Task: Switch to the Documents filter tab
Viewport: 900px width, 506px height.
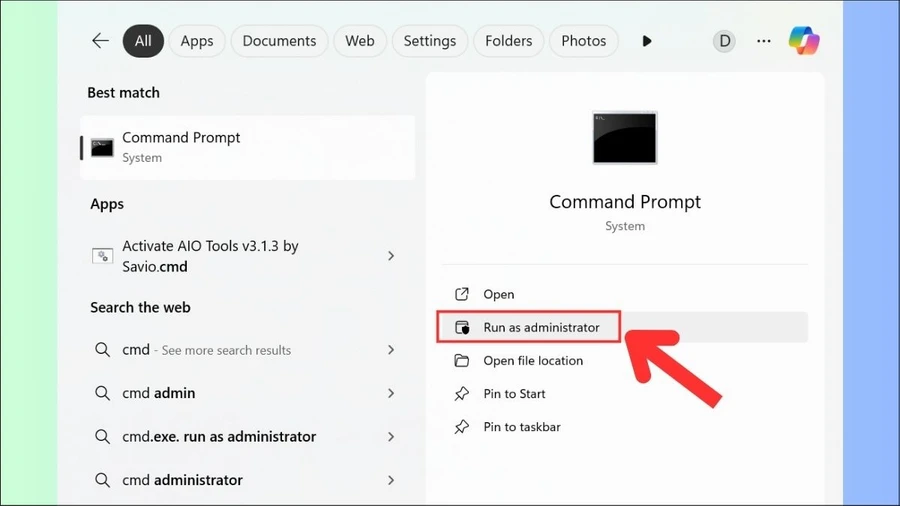Action: pyautogui.click(x=279, y=41)
